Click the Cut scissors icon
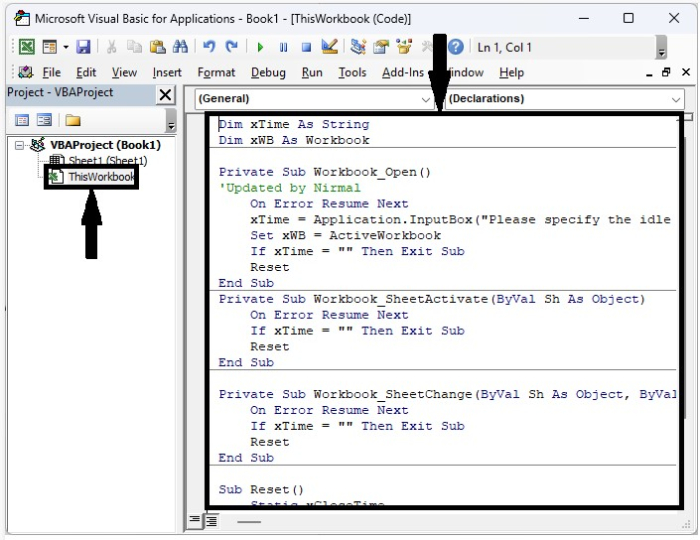 coord(111,47)
